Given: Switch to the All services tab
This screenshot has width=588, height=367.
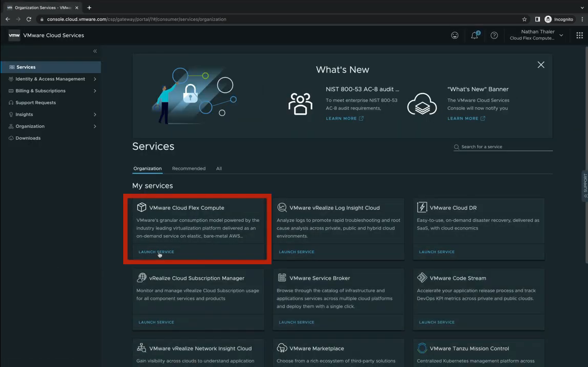Looking at the screenshot, I should coord(219,168).
